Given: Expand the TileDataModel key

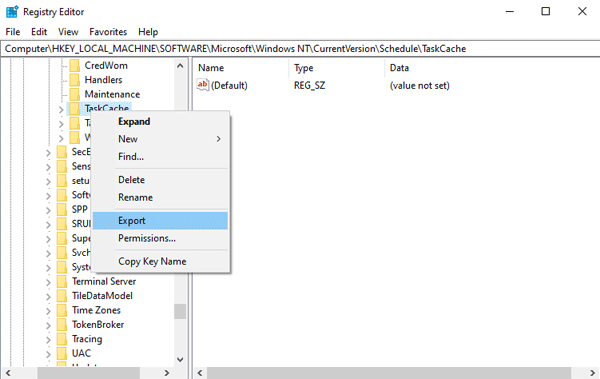Looking at the screenshot, I should (48, 297).
